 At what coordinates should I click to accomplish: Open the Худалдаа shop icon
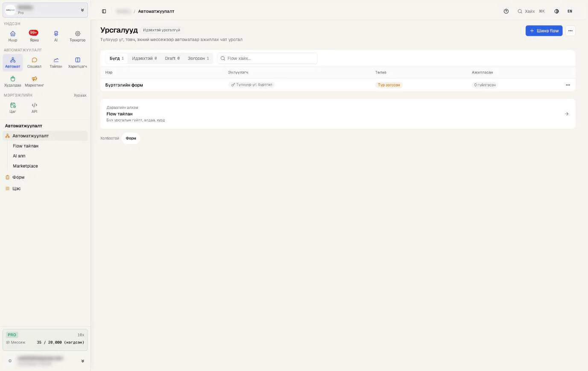pos(13,81)
